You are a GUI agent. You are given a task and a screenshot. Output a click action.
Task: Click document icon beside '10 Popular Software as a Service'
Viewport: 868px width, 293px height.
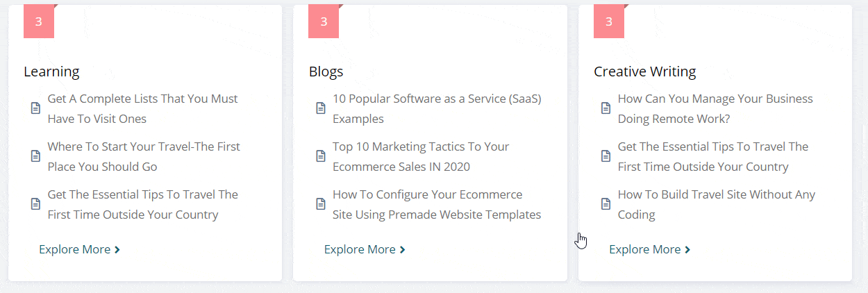(x=321, y=108)
